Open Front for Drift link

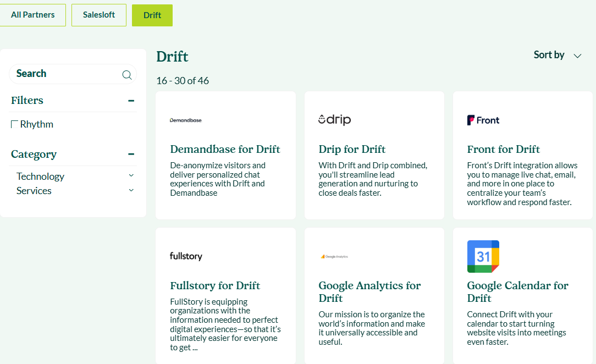tap(503, 149)
